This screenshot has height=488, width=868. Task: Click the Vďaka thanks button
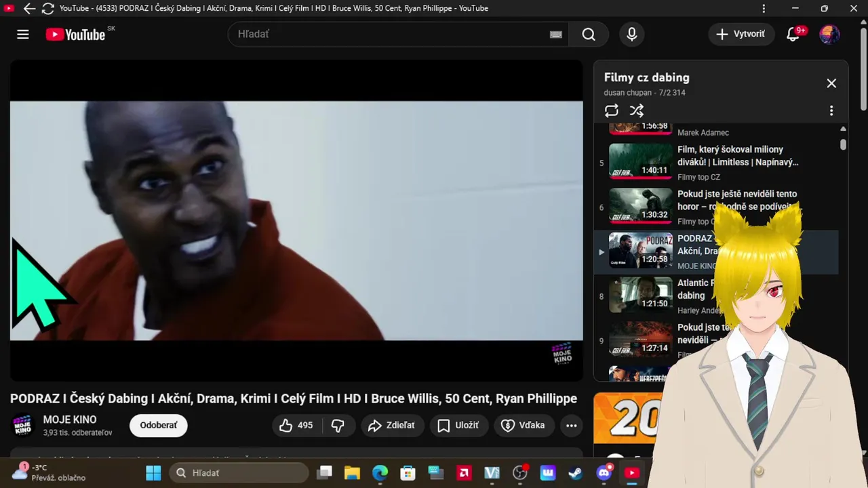click(x=524, y=426)
